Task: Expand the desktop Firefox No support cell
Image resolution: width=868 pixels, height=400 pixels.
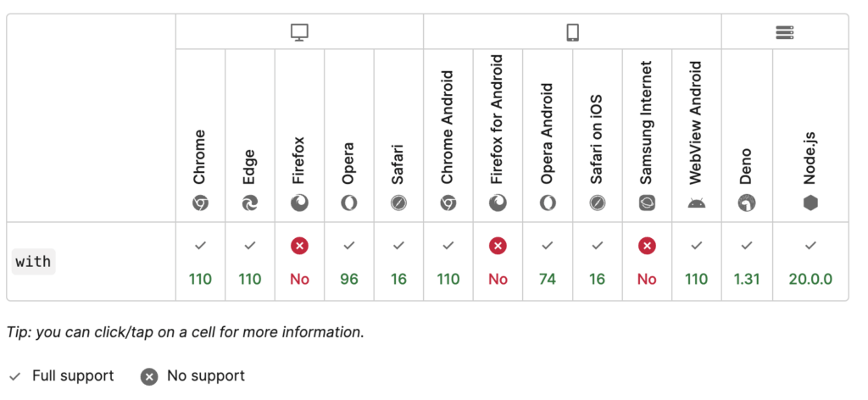Action: [x=299, y=262]
